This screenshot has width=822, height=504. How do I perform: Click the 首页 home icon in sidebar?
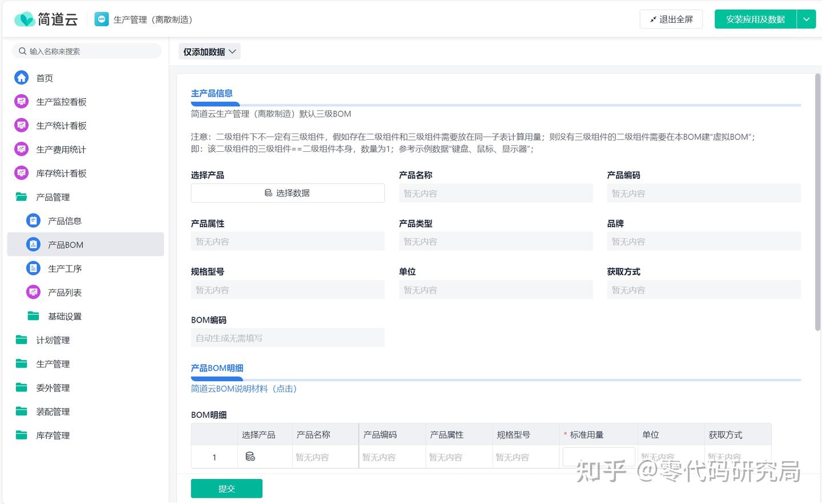(x=21, y=78)
